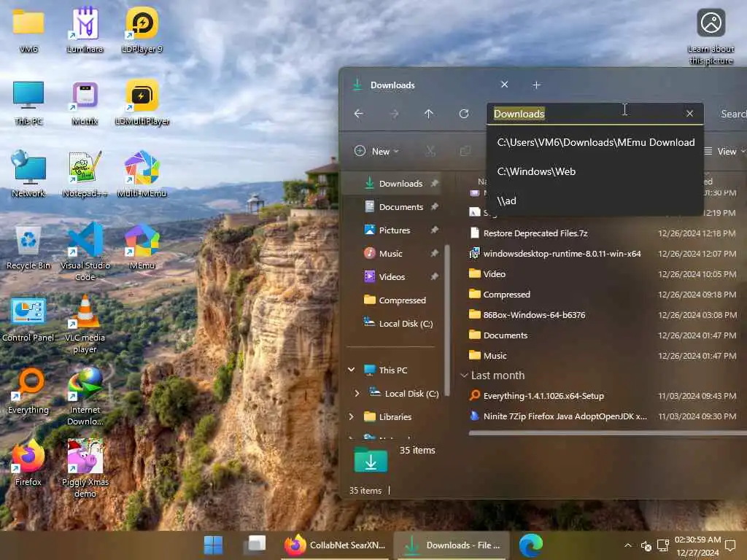Launch LDPlayer 9 from desktop
Screen dimensions: 747x560
coord(142,31)
